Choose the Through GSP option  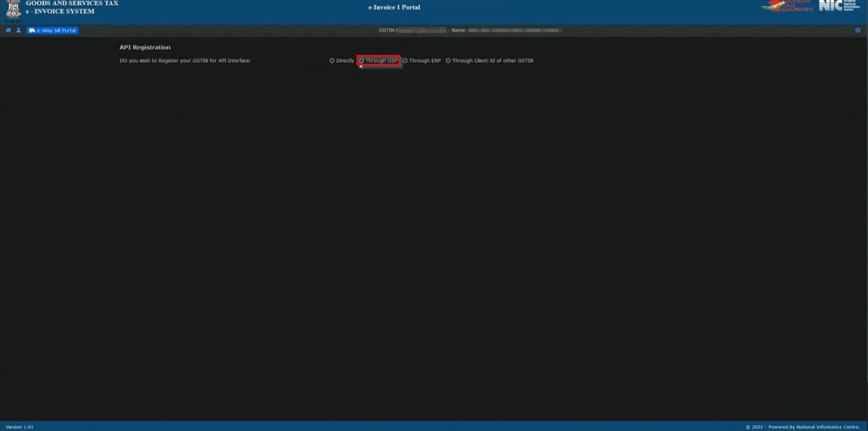point(361,61)
